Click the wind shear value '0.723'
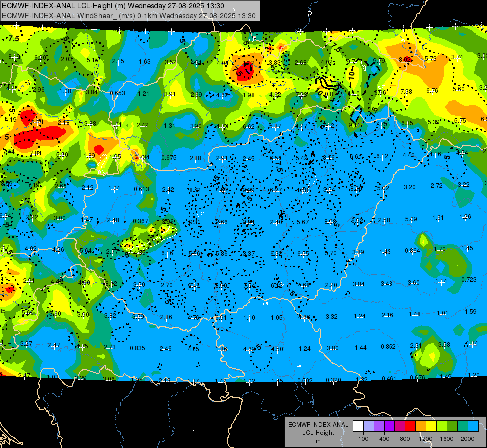 click(469, 280)
